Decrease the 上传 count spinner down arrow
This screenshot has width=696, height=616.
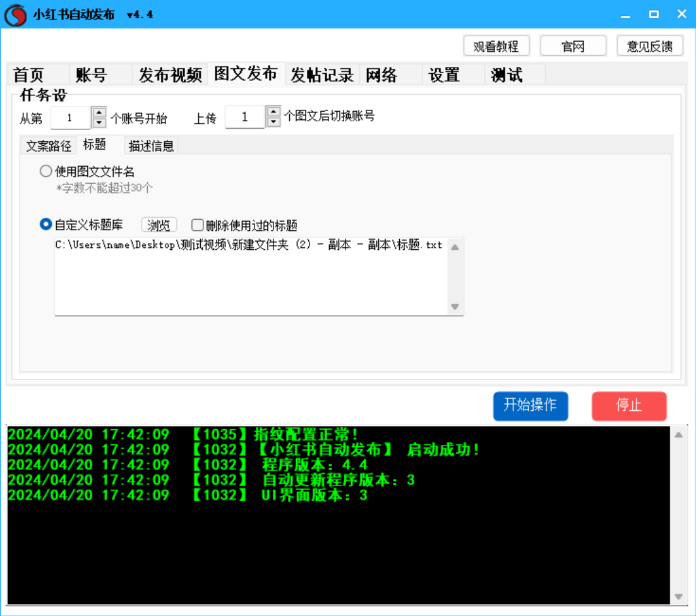tap(273, 122)
